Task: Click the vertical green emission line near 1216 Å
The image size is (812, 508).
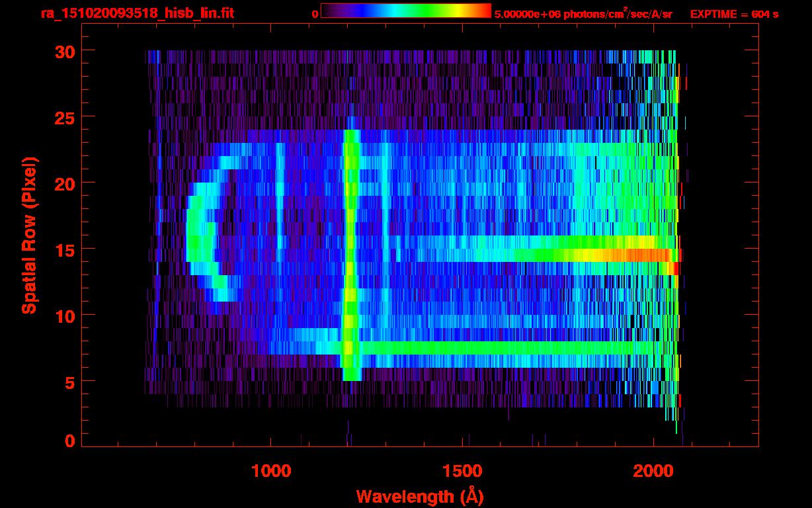Action: tap(350, 255)
